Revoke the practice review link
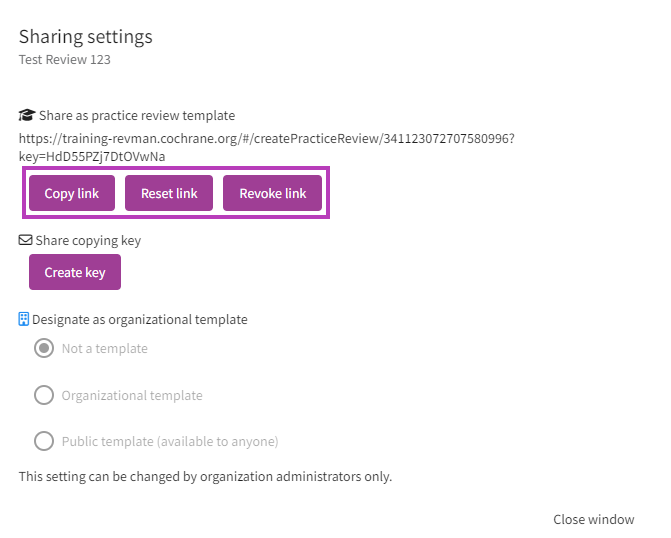Image resolution: width=671 pixels, height=538 pixels. click(x=272, y=193)
